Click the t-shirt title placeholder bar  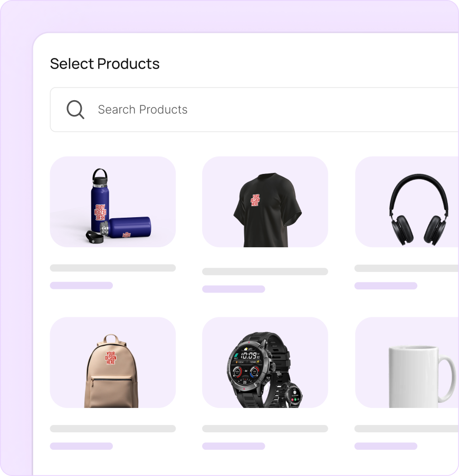tap(265, 271)
